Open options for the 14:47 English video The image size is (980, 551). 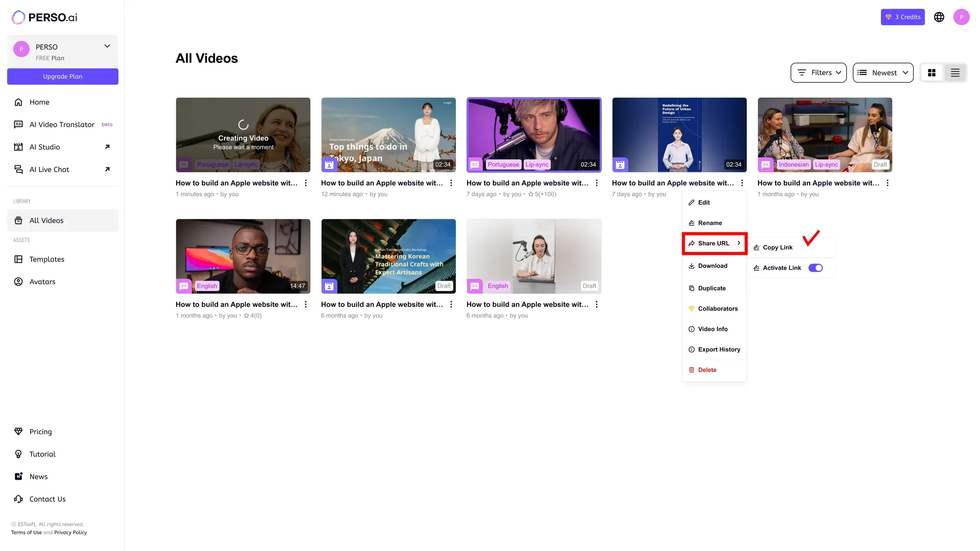(x=306, y=305)
